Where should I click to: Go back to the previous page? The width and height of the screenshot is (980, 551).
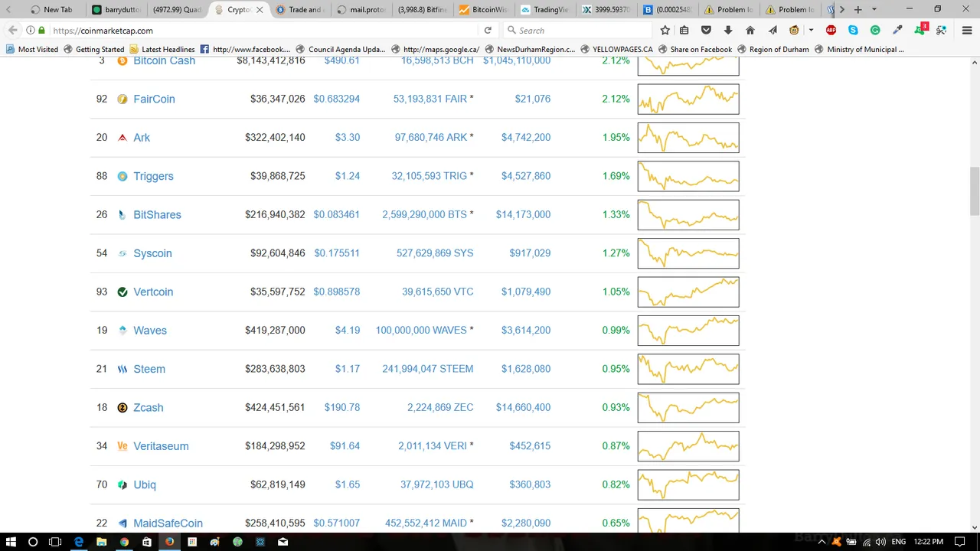13,31
